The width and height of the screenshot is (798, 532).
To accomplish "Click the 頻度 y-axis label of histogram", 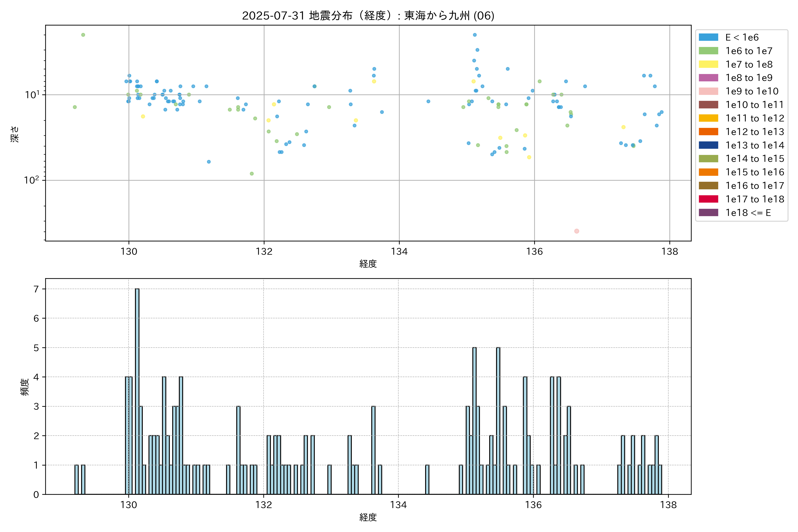I will [x=24, y=387].
